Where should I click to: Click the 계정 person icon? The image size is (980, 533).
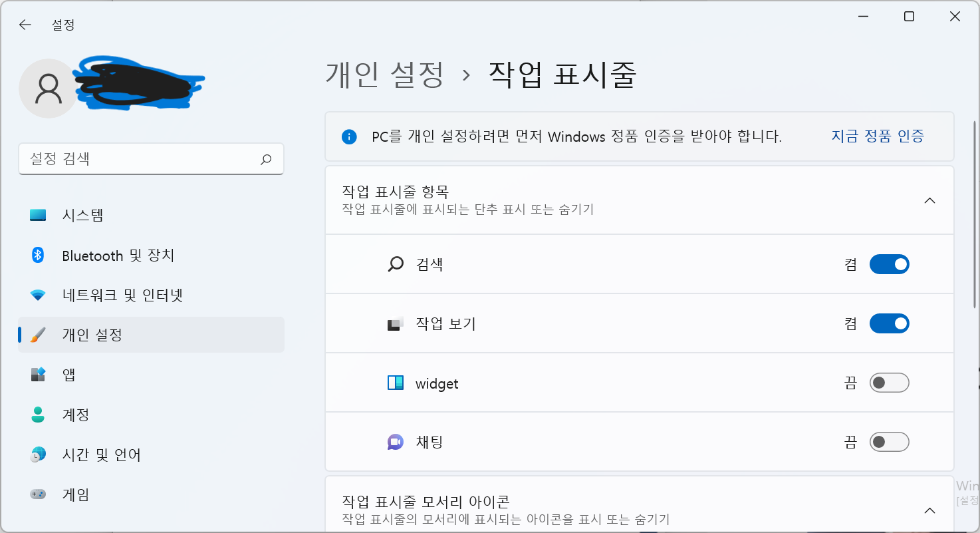pos(38,415)
